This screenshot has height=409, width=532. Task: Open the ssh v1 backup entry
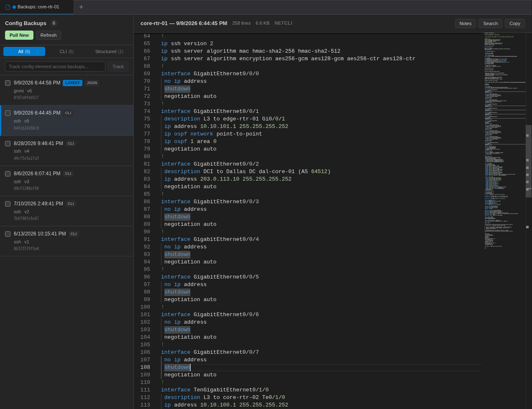tap(67, 241)
